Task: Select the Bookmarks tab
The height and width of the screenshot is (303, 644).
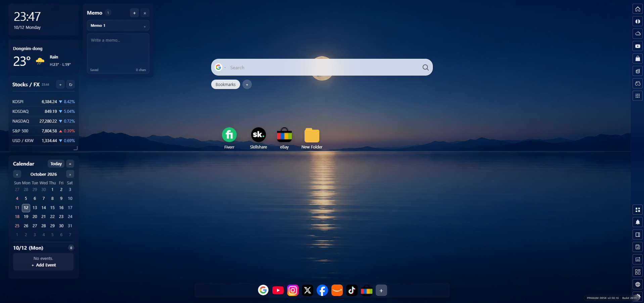Action: click(x=226, y=84)
